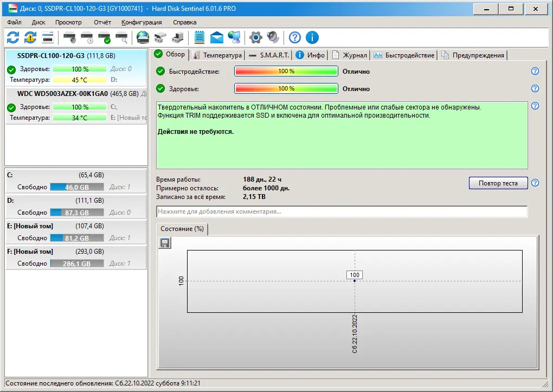Open the Hard Disk Sentinel help icon
This screenshot has height=392, width=553.
point(294,37)
